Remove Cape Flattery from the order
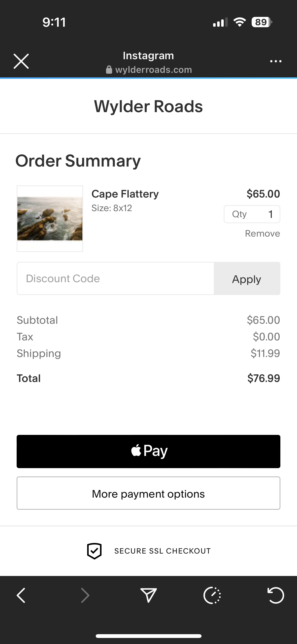This screenshot has height=644, width=297. [x=262, y=234]
